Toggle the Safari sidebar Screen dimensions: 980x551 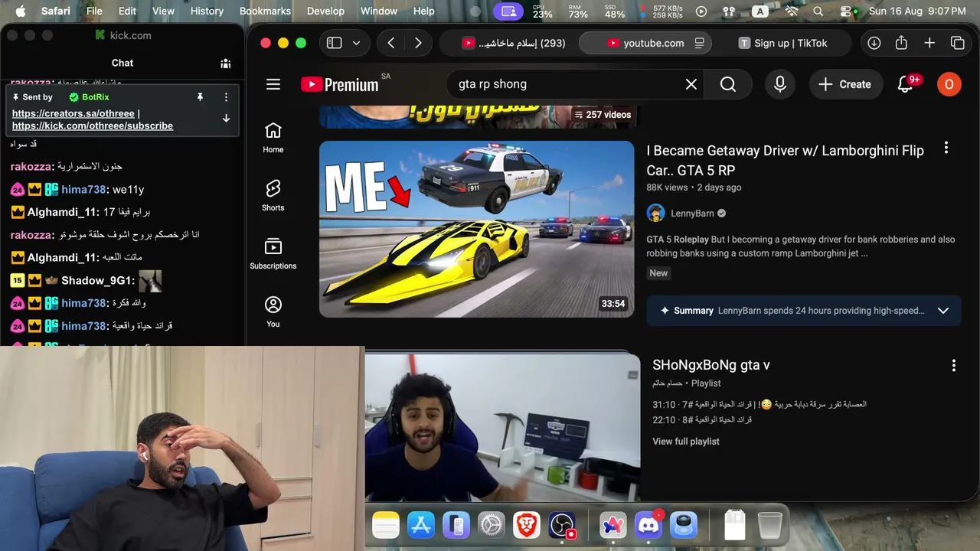(x=335, y=43)
